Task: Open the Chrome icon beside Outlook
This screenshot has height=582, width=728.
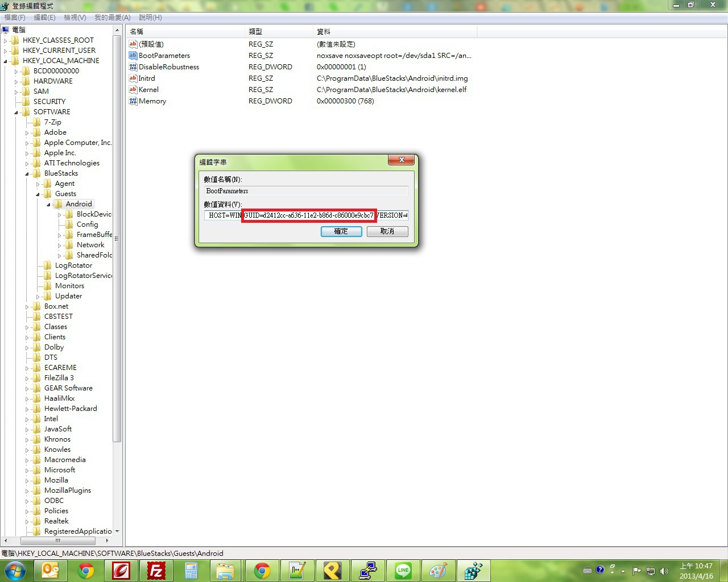Action: [x=86, y=571]
